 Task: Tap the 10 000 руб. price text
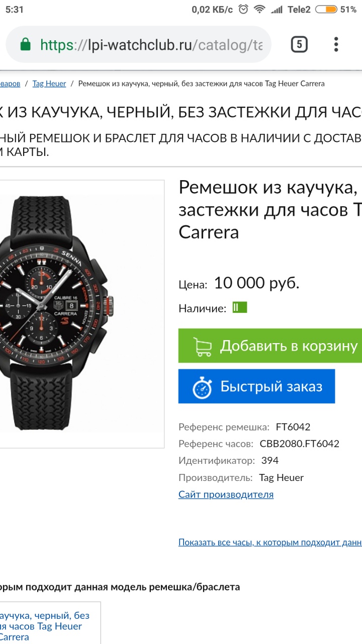tap(256, 283)
